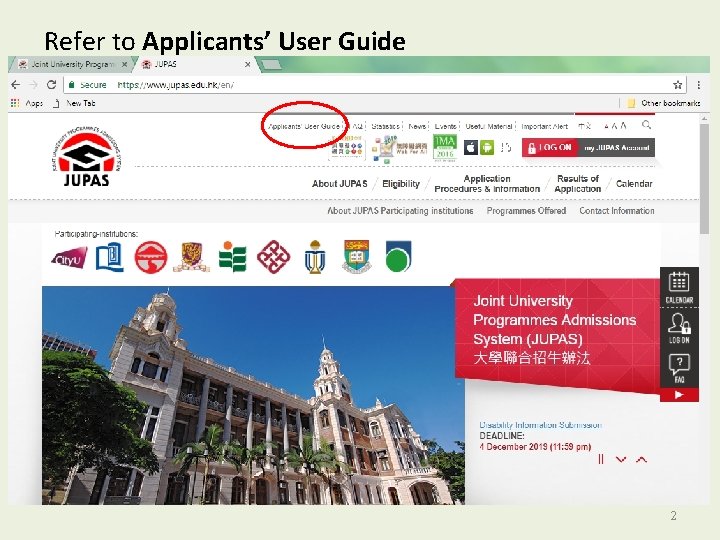Open the Android app icon
This screenshot has height=540, width=720.
pyautogui.click(x=487, y=148)
